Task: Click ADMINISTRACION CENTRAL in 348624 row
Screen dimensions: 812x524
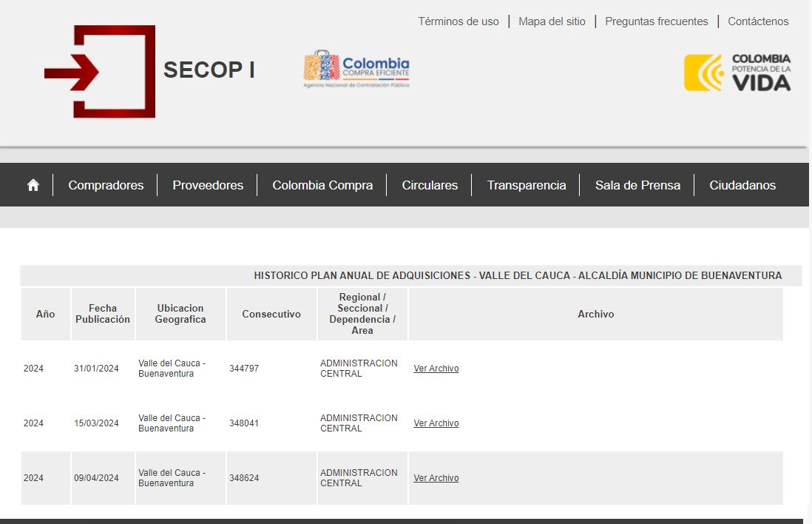Action: [359, 478]
